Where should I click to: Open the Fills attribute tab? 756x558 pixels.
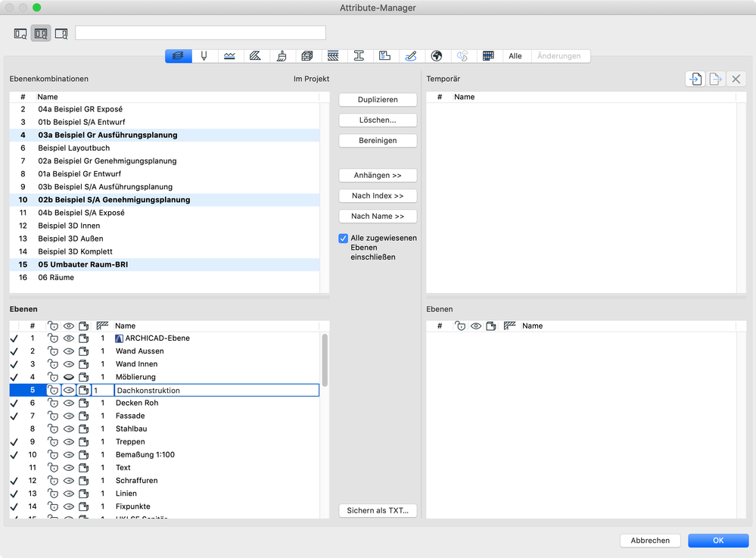tap(255, 56)
